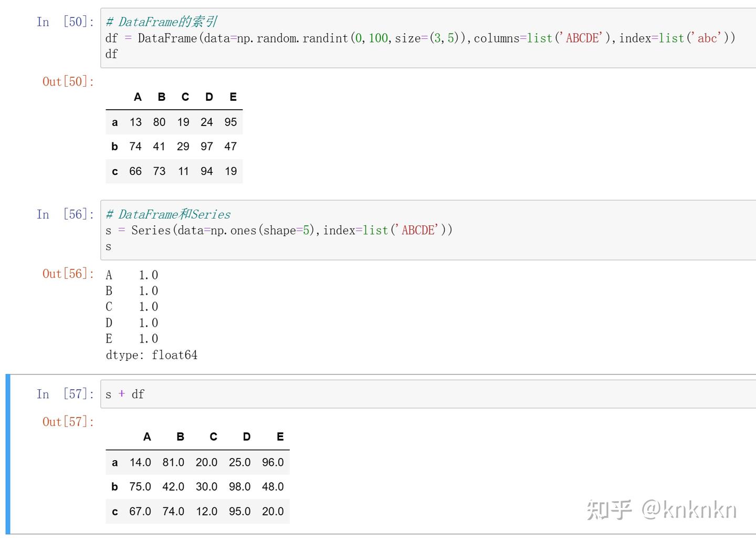Screen dimensions: 756x540
Task: Click row index c in Out[57] table
Action: coord(114,512)
